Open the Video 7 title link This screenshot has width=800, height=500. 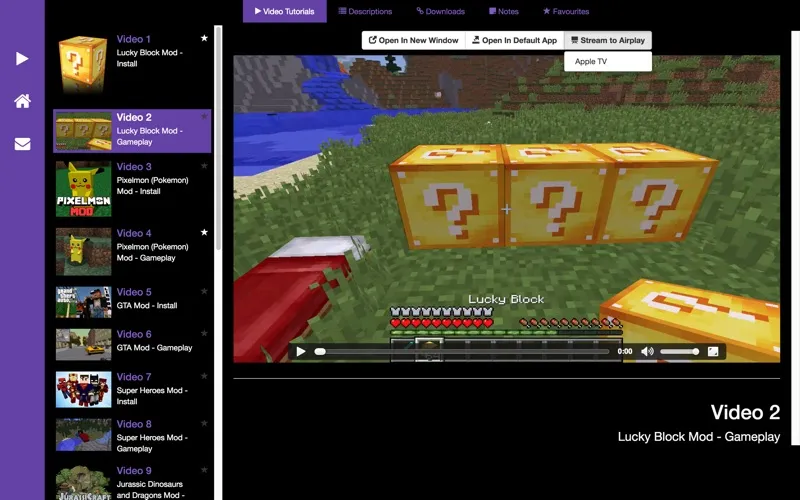pos(134,377)
